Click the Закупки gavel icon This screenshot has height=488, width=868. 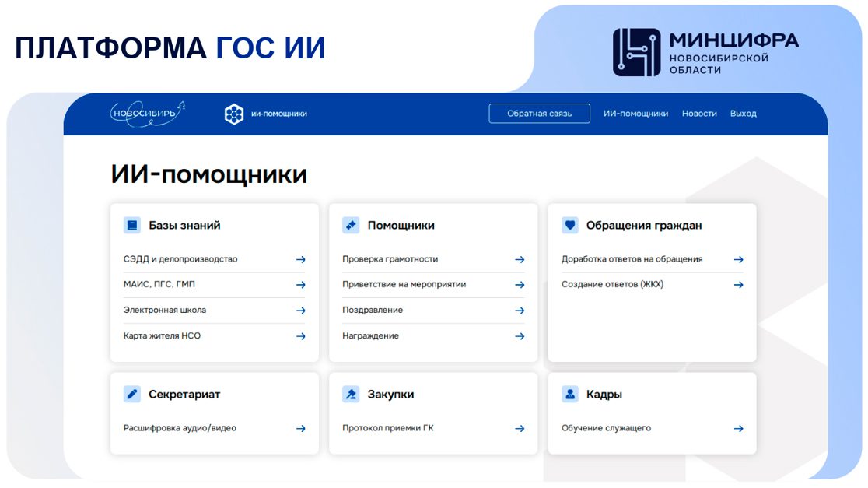(x=351, y=394)
